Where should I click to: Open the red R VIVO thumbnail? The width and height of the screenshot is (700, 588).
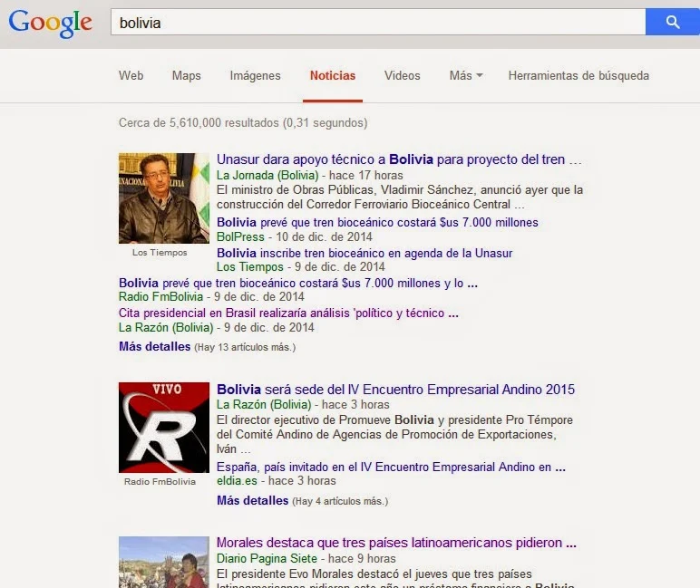point(164,428)
